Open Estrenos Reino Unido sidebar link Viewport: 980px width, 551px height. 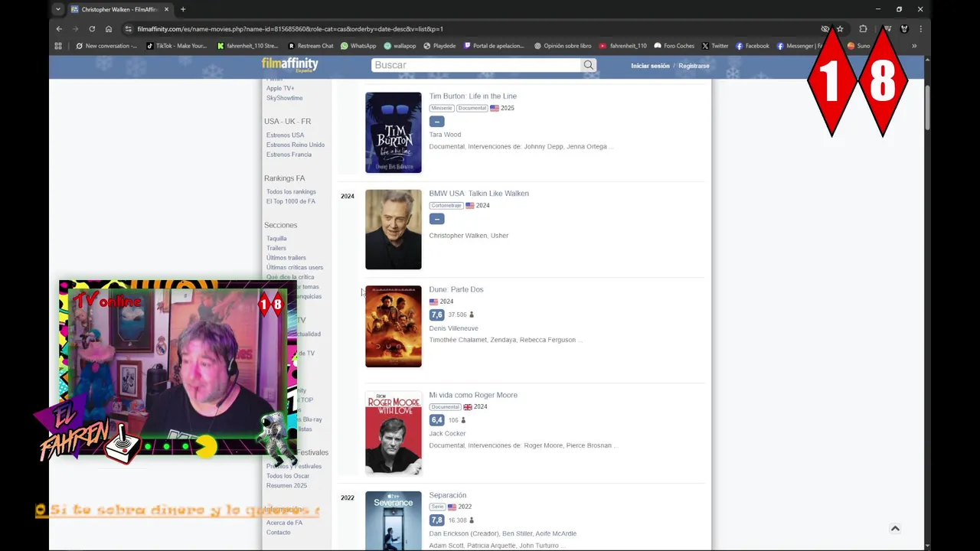tap(296, 145)
